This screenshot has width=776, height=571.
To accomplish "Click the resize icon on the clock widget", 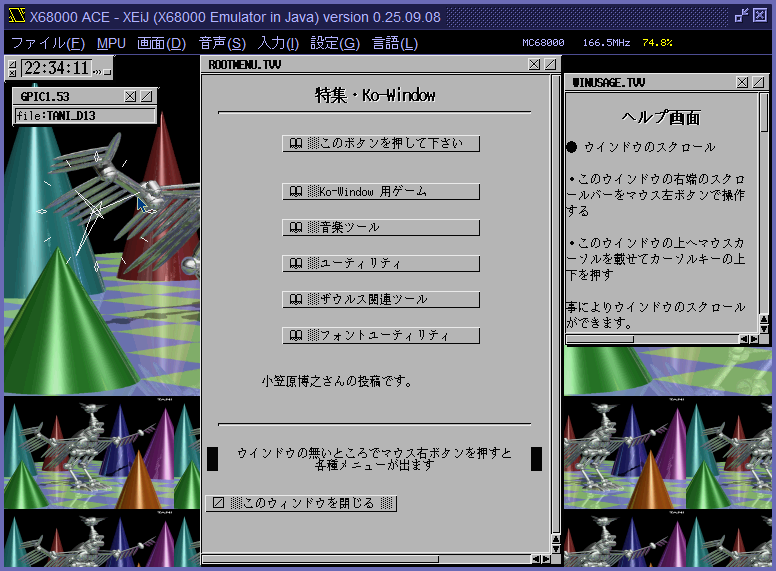I will (12, 63).
